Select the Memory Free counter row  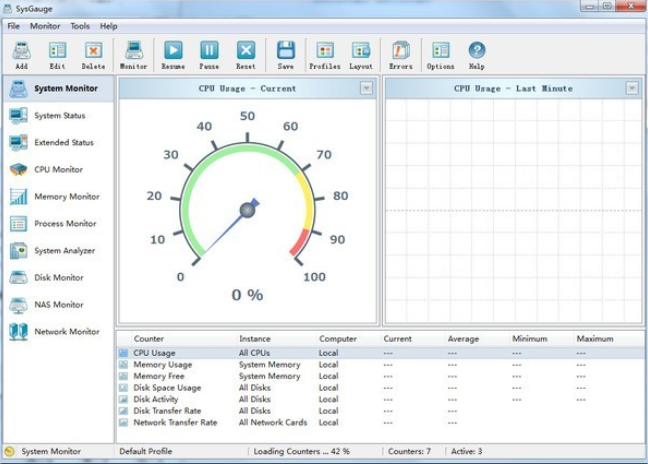(380, 376)
